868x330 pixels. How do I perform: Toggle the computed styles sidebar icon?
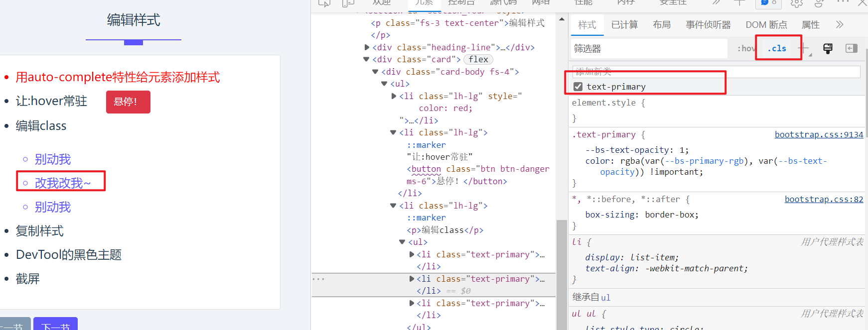click(851, 48)
